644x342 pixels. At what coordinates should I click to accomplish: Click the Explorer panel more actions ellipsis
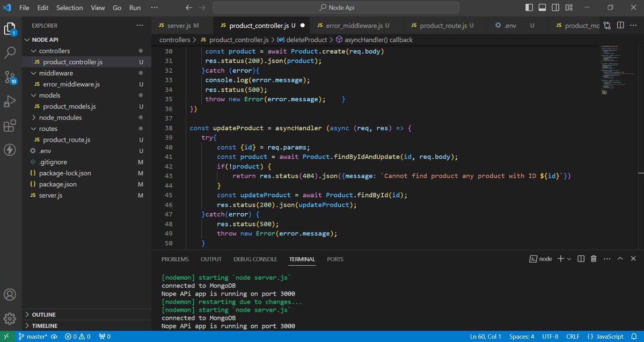click(x=140, y=25)
